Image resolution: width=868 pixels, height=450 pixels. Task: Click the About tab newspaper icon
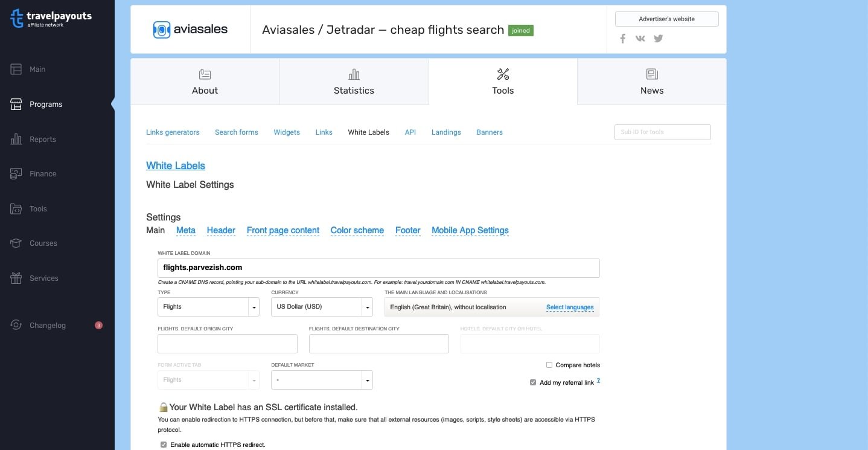point(205,74)
